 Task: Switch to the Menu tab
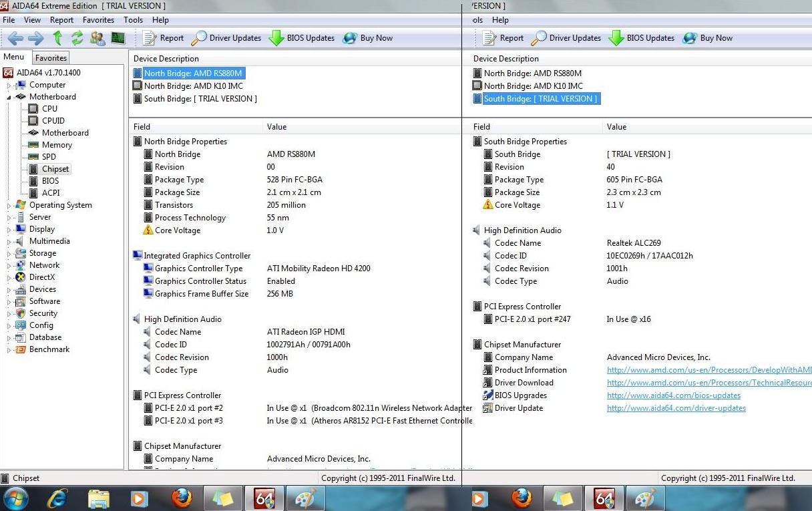pyautogui.click(x=14, y=57)
